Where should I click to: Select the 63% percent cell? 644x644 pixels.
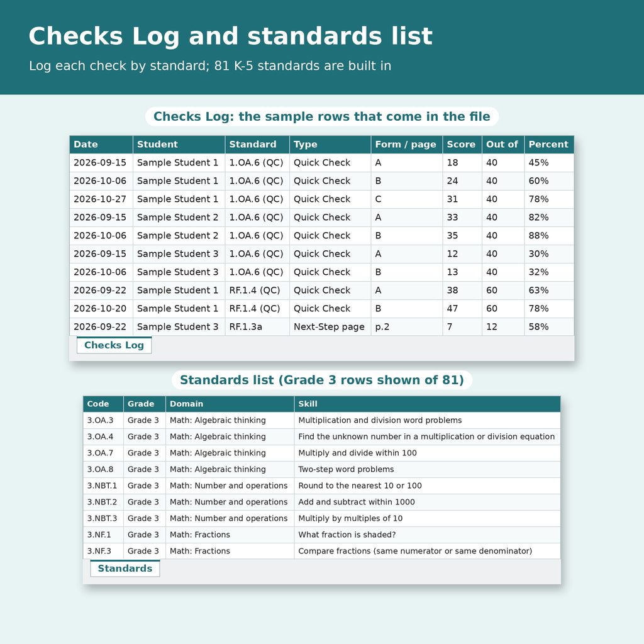click(549, 291)
